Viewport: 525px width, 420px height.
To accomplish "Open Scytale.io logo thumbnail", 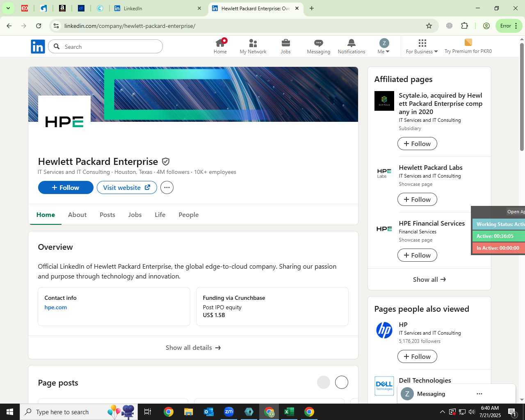I will click(384, 101).
